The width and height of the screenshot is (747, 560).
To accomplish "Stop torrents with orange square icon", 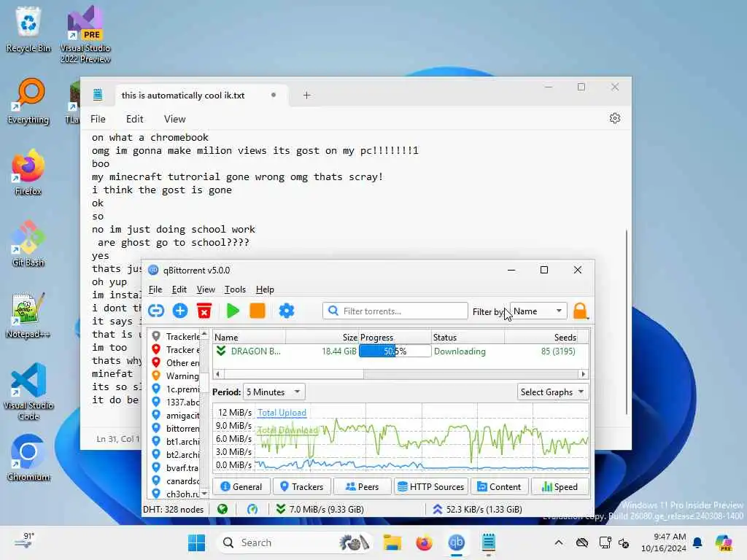I will (258, 311).
